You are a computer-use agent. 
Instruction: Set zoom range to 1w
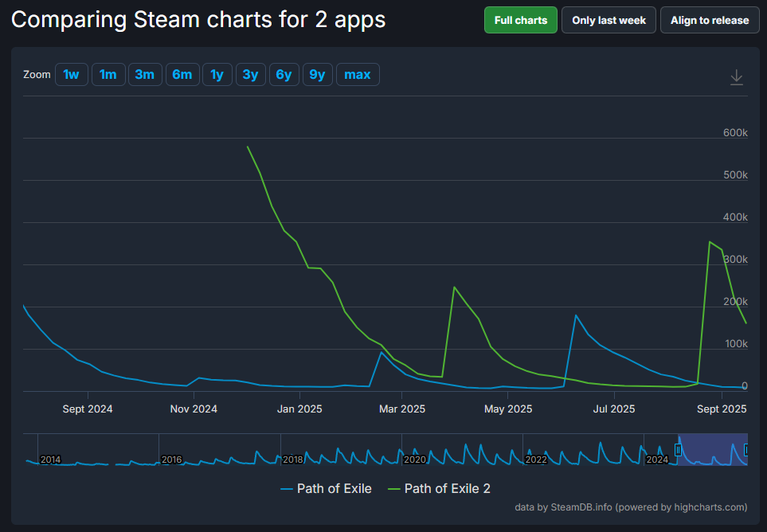click(x=72, y=74)
